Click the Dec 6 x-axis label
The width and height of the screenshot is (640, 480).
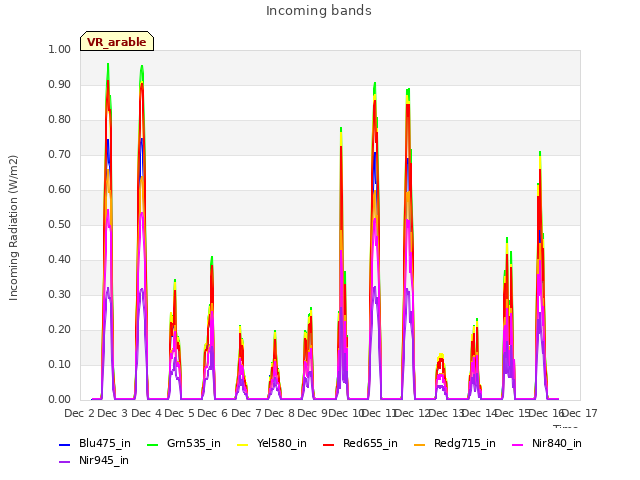coord(213,413)
